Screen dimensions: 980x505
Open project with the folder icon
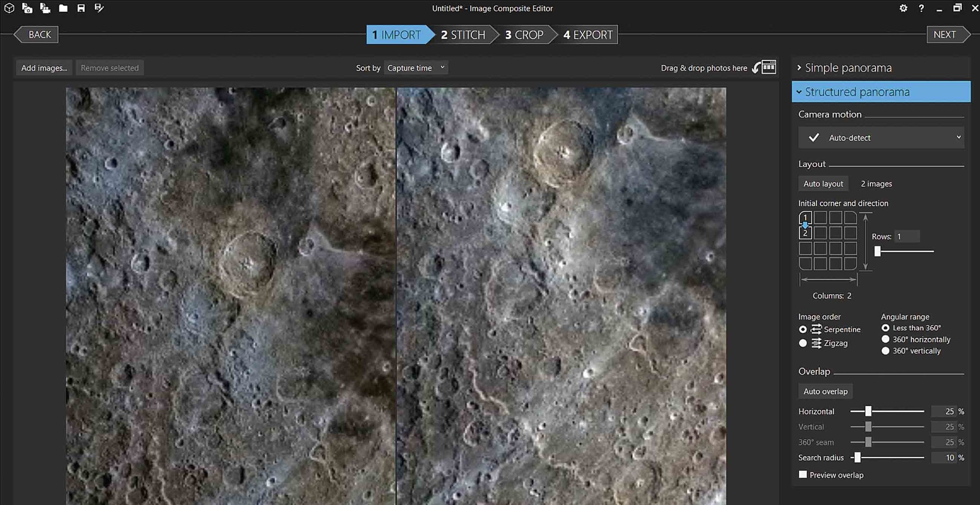point(63,8)
